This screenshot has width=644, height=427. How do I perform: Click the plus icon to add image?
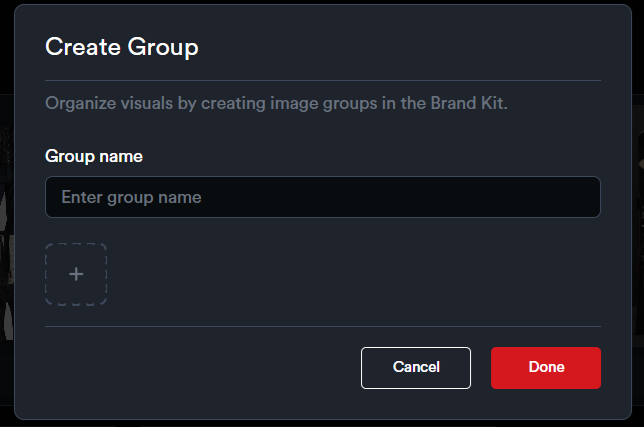coord(76,274)
